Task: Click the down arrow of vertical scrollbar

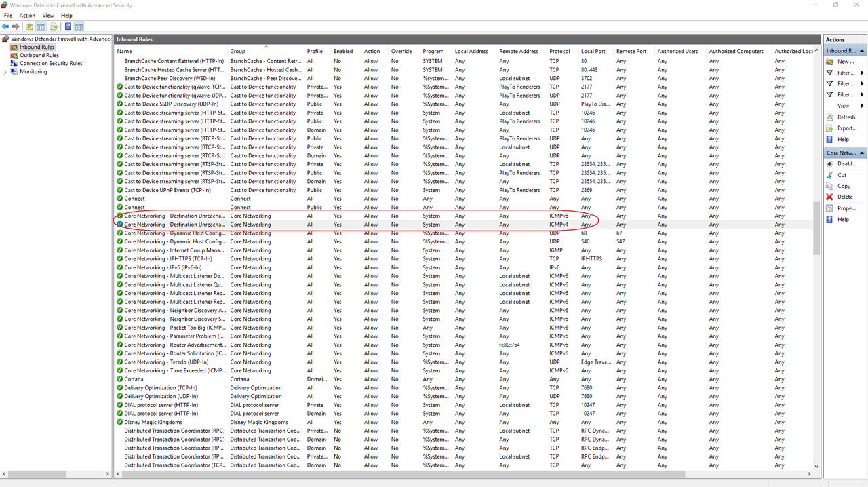Action: [x=816, y=467]
